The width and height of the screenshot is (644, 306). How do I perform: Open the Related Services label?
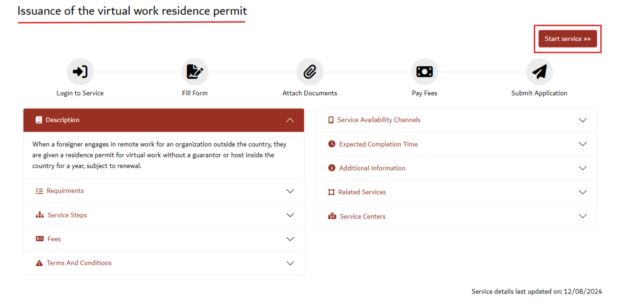pyautogui.click(x=362, y=192)
